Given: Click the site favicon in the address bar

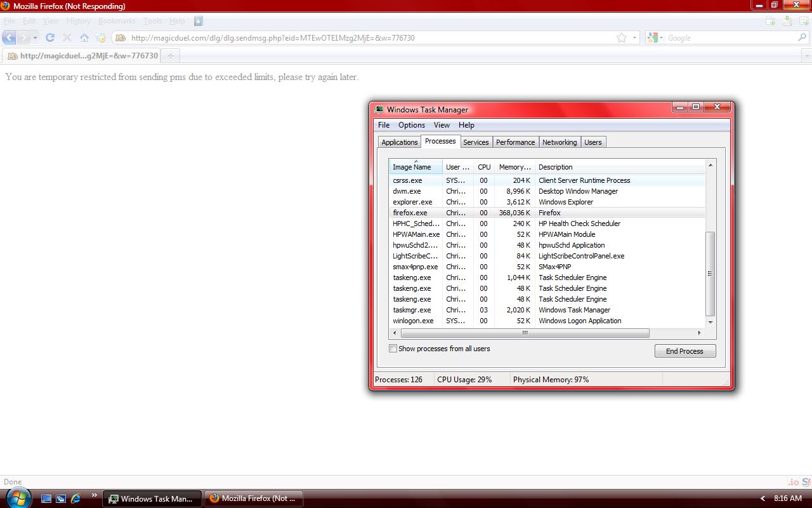Looking at the screenshot, I should coord(120,37).
